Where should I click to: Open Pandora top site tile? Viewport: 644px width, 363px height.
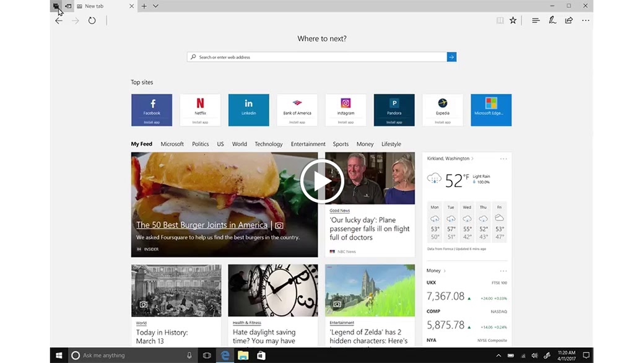pyautogui.click(x=394, y=110)
